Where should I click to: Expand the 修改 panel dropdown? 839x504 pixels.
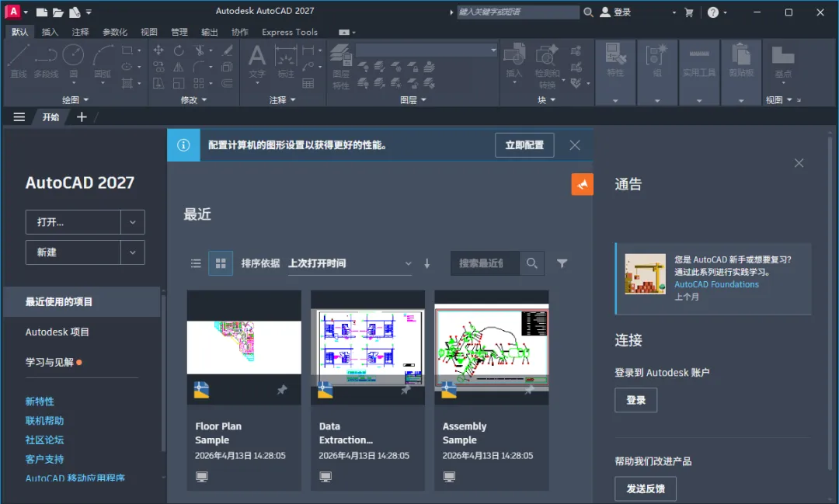coord(193,100)
